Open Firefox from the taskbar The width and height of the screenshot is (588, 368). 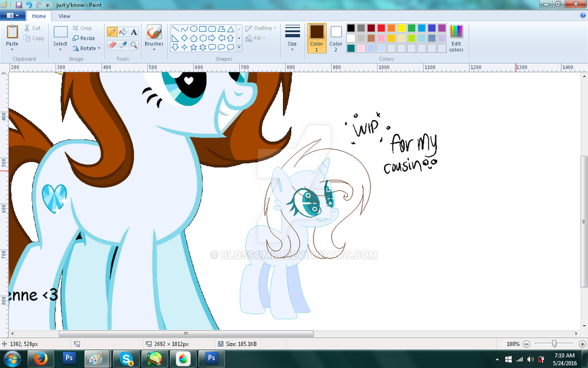[41, 359]
